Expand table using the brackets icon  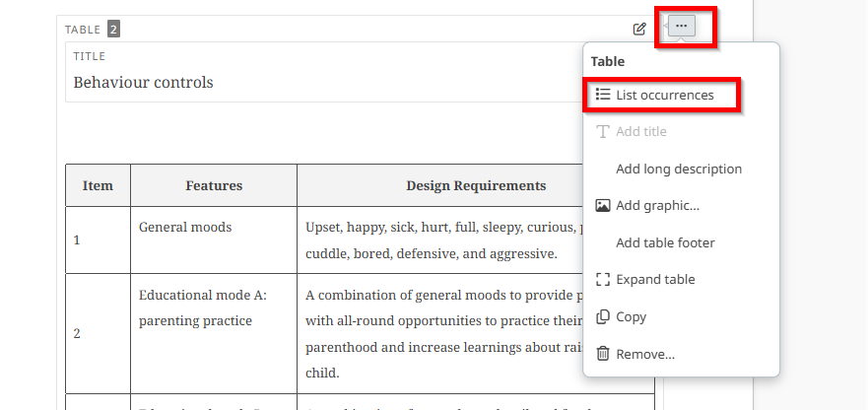pos(603,280)
